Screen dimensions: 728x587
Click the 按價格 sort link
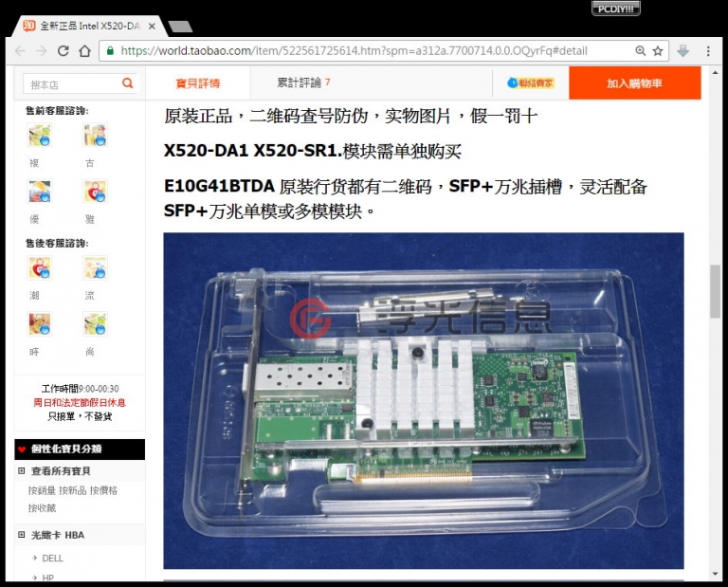(103, 490)
